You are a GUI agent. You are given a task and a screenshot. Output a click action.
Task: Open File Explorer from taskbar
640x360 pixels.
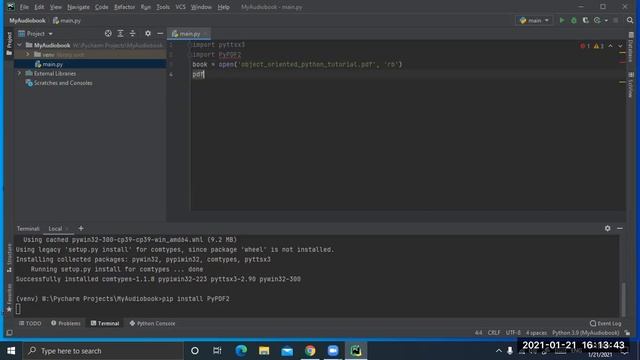tap(264, 351)
